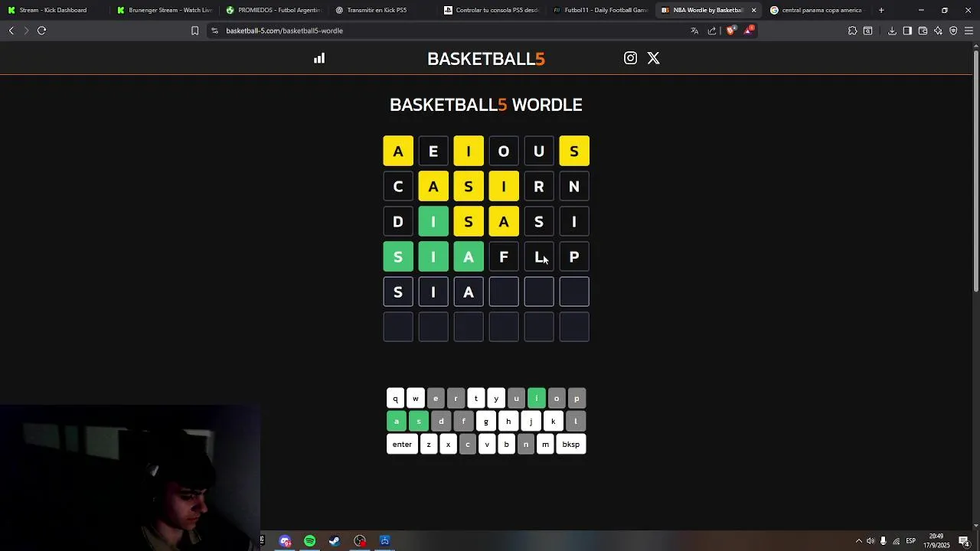Tap the 'w' on-screen key
Image resolution: width=980 pixels, height=551 pixels.
(416, 398)
